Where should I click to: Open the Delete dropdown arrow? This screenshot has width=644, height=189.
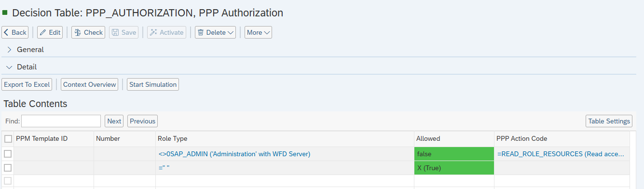[x=231, y=33]
